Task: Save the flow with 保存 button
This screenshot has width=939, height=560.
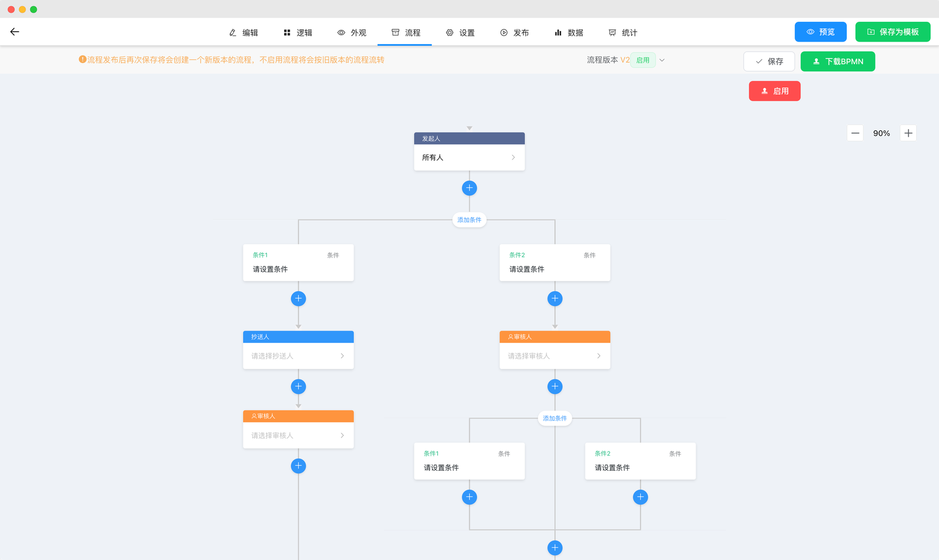Action: 769,62
